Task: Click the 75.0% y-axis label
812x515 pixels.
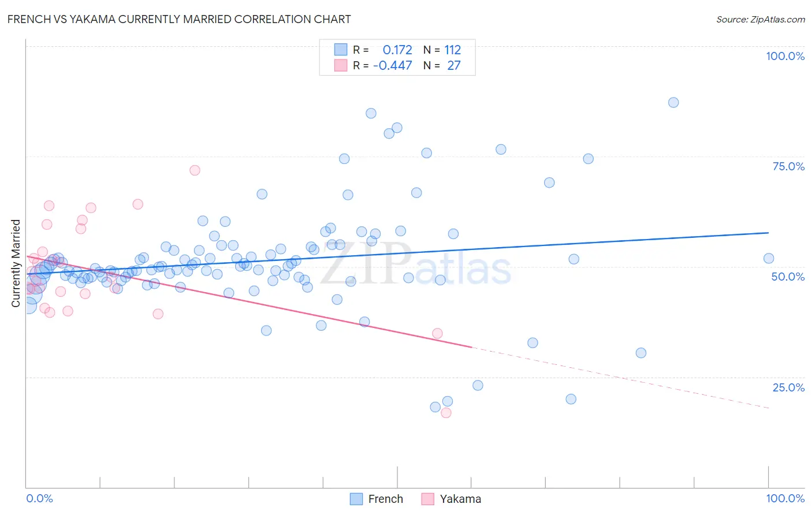Action: click(x=788, y=166)
